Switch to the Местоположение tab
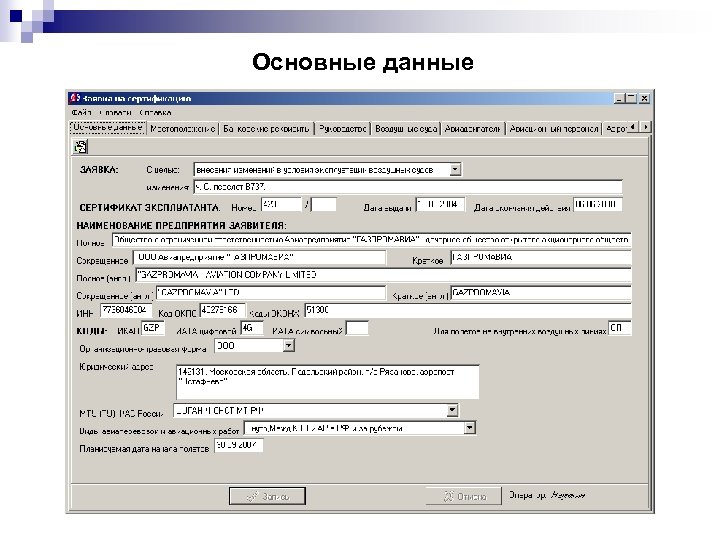Image resolution: width=720 pixels, height=540 pixels. point(182,129)
